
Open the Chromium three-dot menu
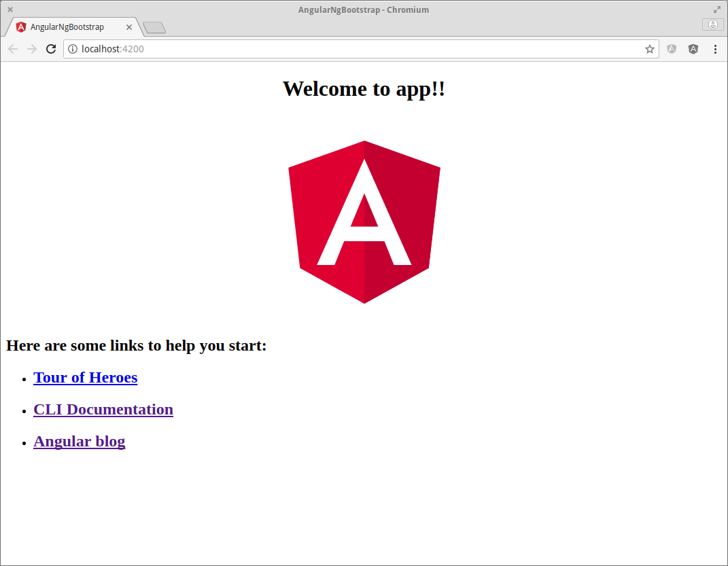point(715,49)
